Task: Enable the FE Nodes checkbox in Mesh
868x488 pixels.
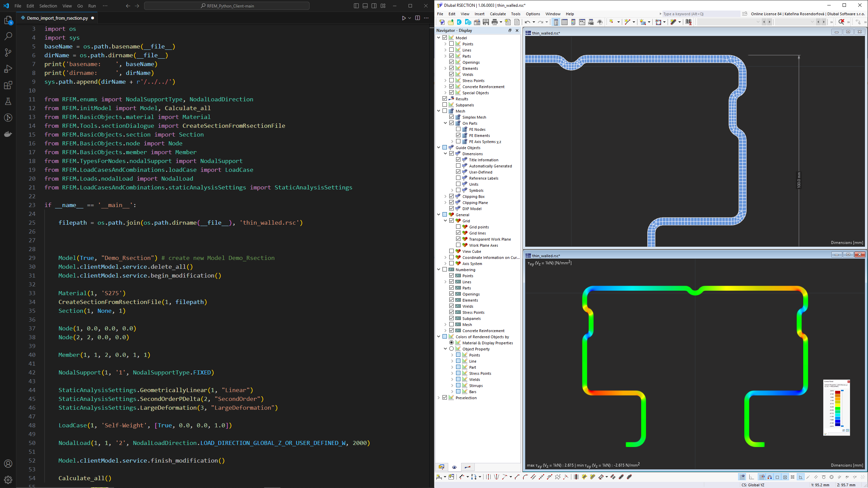Action: (x=457, y=129)
